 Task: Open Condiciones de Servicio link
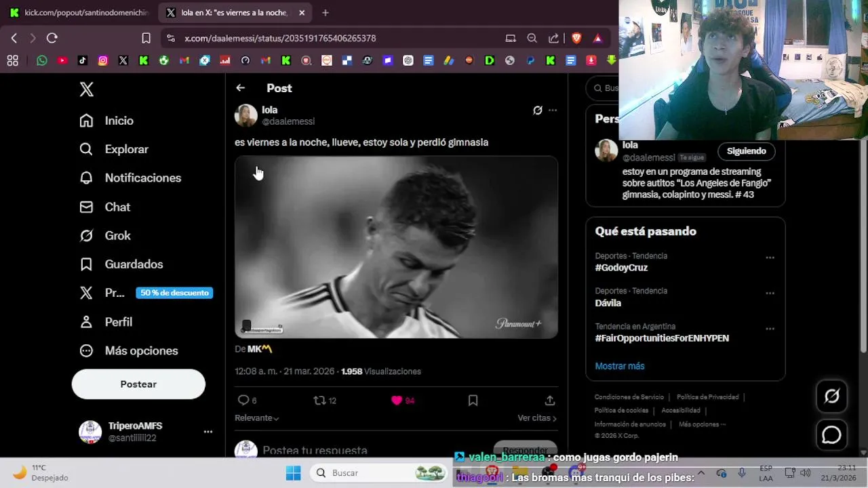click(629, 397)
